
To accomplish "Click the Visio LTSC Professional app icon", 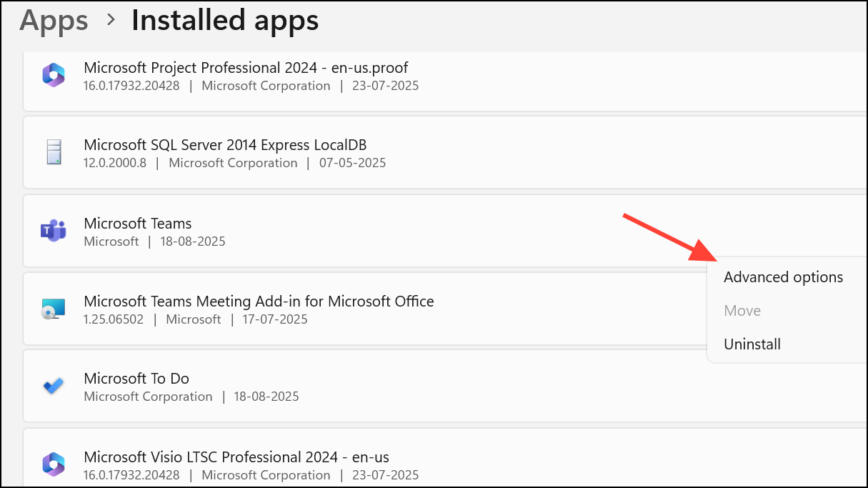I will point(54,464).
